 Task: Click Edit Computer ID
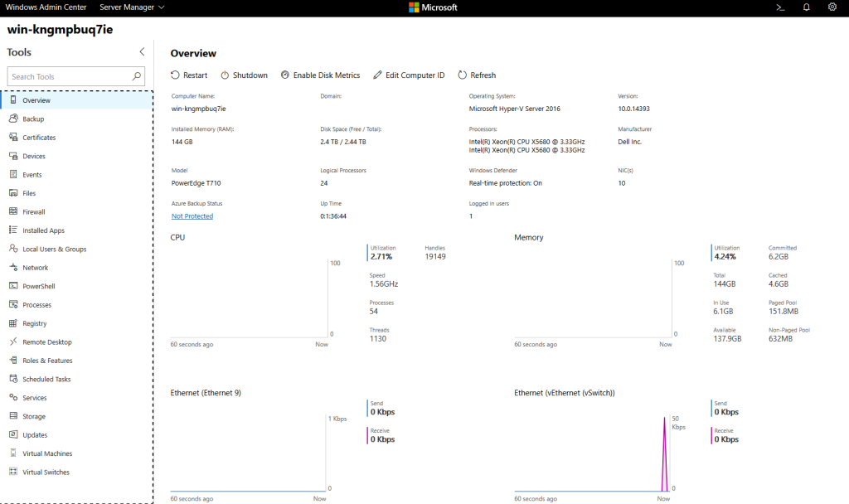click(409, 75)
